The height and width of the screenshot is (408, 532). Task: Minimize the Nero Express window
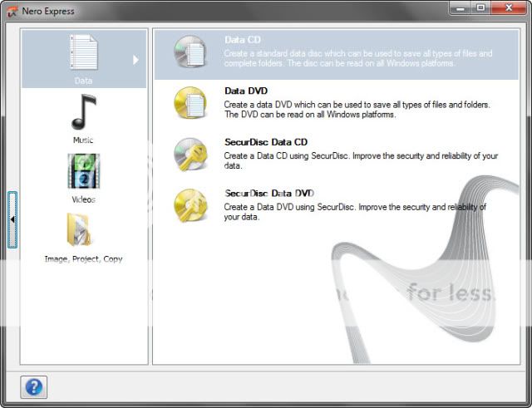(x=461, y=8)
